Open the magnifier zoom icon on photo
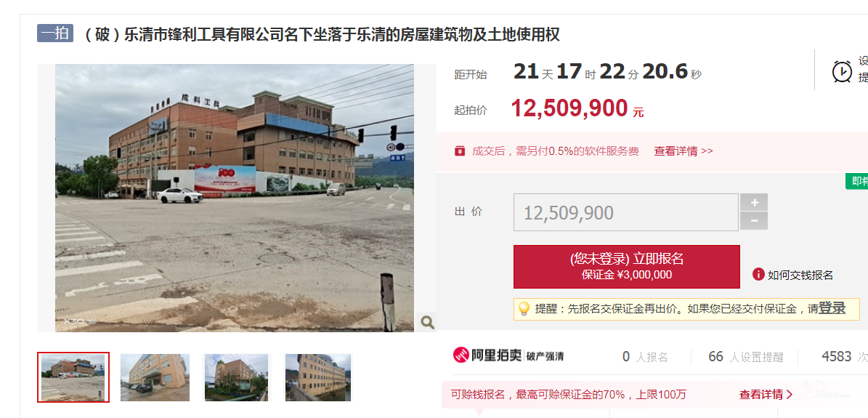868x418 pixels. point(427,321)
